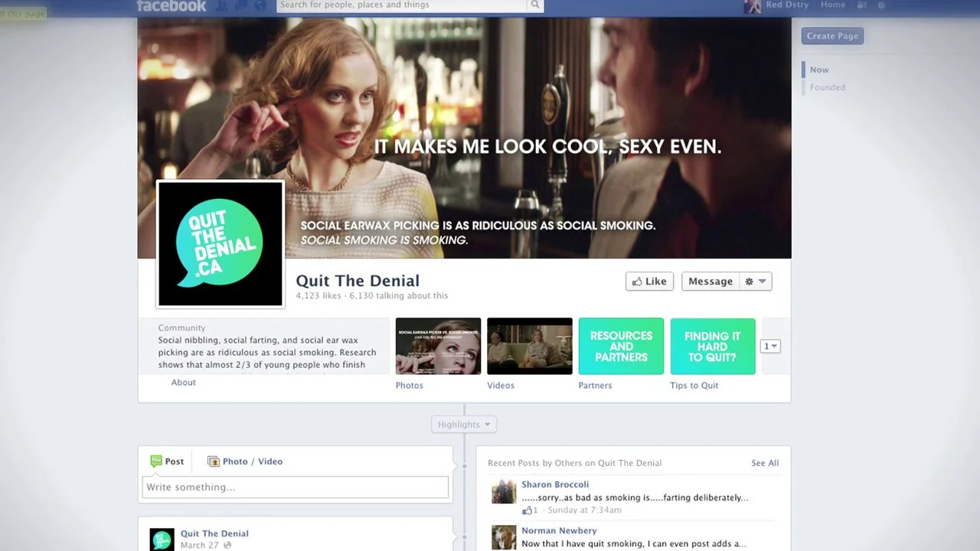The width and height of the screenshot is (980, 551).
Task: Click the Write something text box
Action: [x=295, y=487]
